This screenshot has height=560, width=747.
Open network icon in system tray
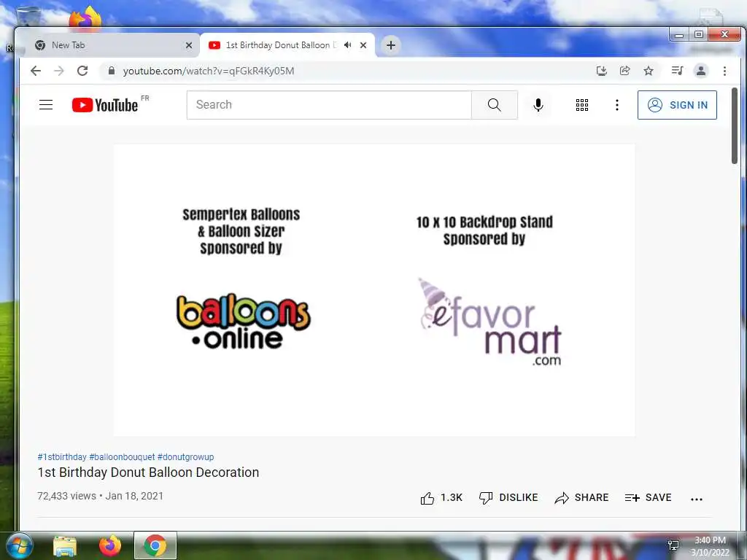(x=673, y=545)
